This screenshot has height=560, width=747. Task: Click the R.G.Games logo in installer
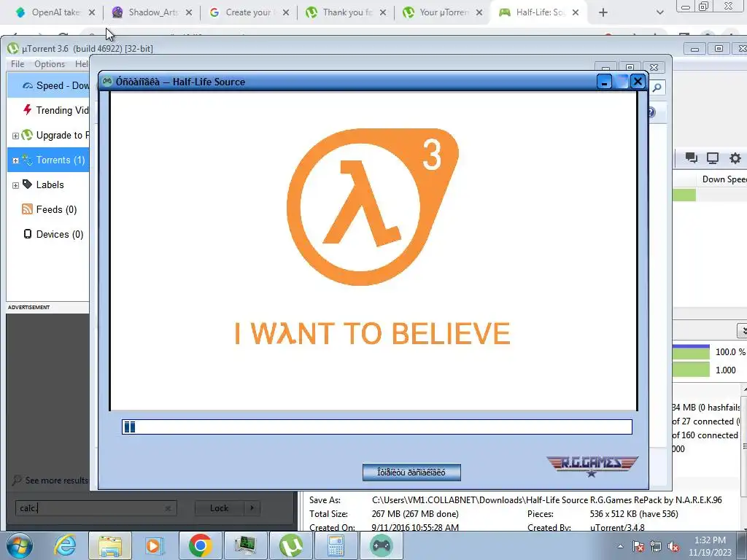[x=592, y=466]
